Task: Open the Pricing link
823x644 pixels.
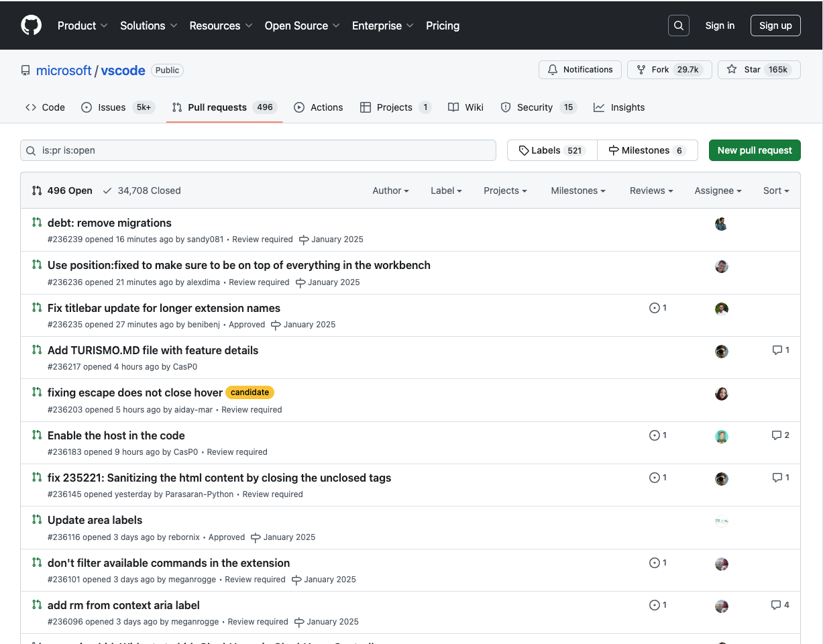Action: [443, 25]
